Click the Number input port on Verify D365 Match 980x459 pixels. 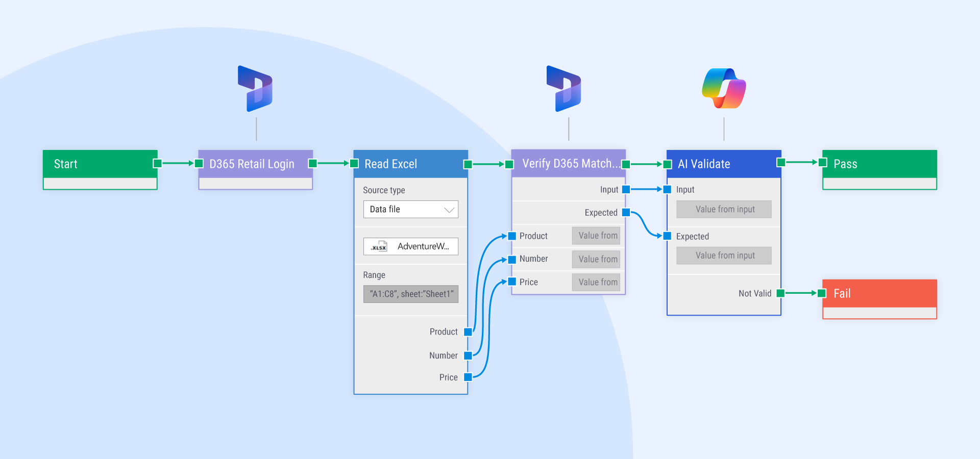[511, 259]
